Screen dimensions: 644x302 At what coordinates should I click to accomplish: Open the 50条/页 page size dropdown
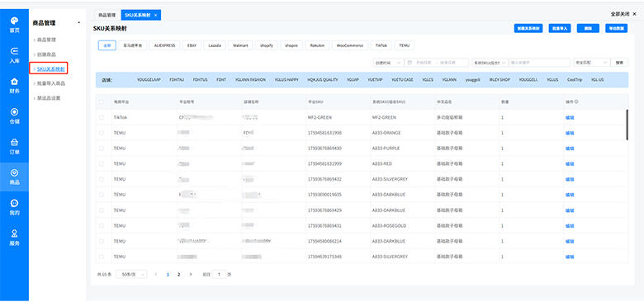(x=131, y=274)
